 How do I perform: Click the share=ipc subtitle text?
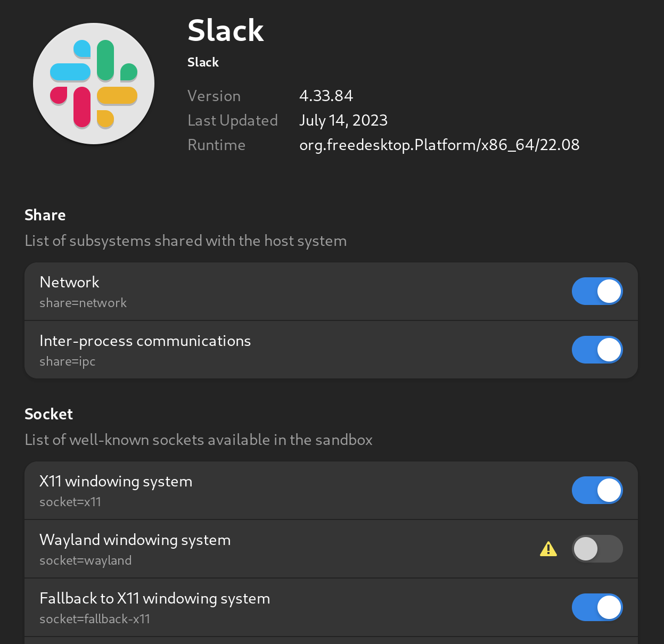coord(67,361)
